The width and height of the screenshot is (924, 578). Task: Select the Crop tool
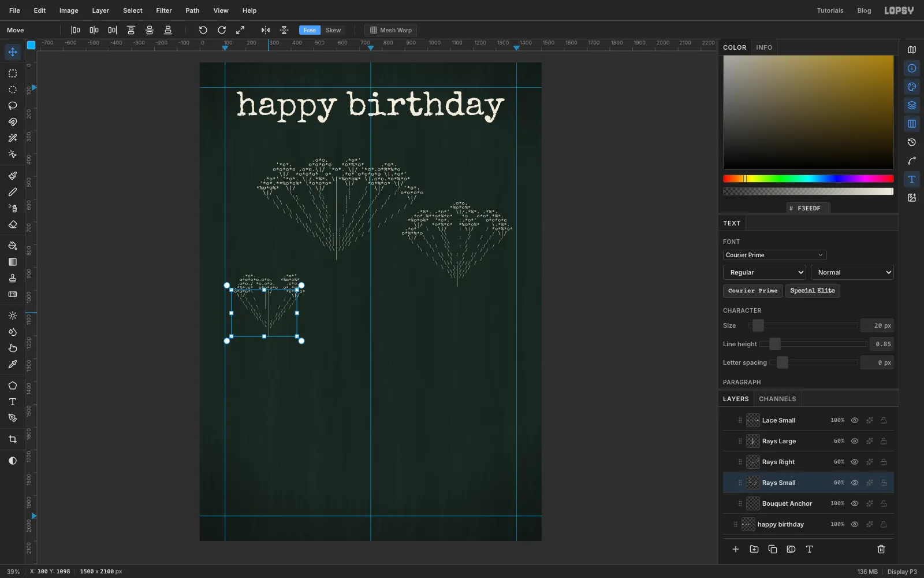pos(13,439)
